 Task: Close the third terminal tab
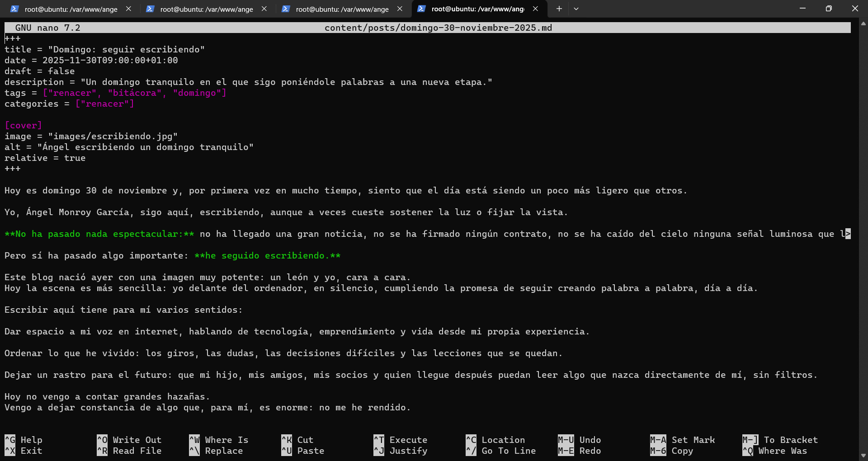point(400,9)
